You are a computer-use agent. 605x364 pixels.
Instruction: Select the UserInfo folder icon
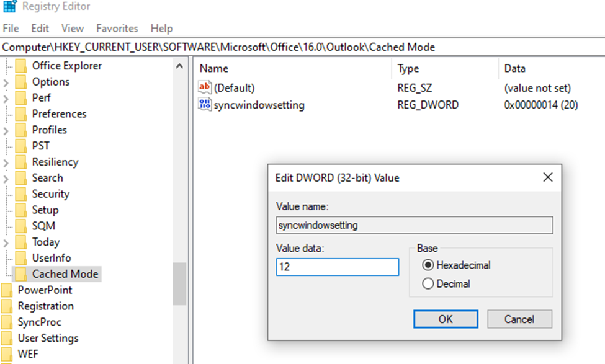pyautogui.click(x=21, y=258)
